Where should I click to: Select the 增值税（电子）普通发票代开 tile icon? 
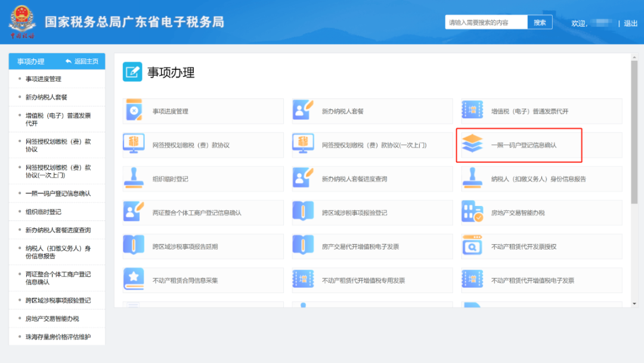[472, 110]
